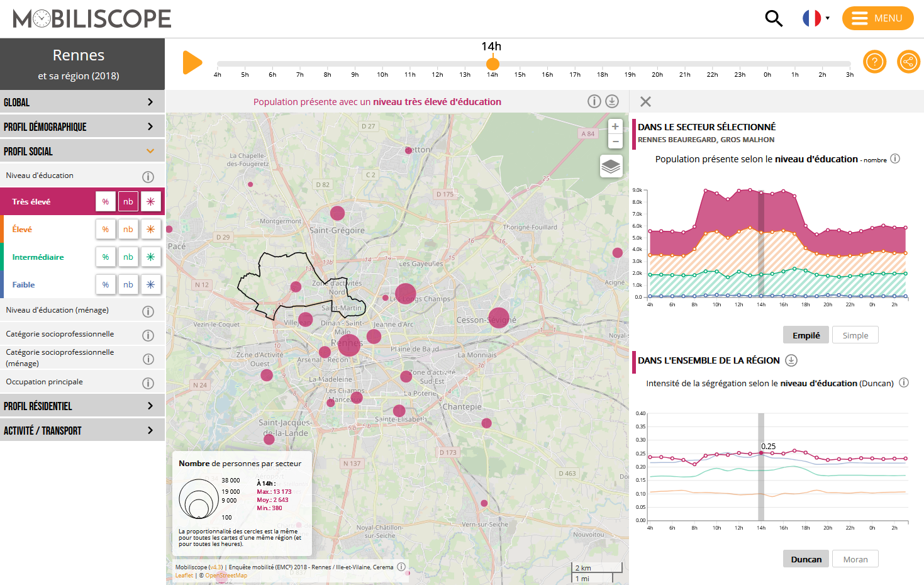The width and height of the screenshot is (924, 585).
Task: Select nb mode for Faible
Action: tap(128, 284)
